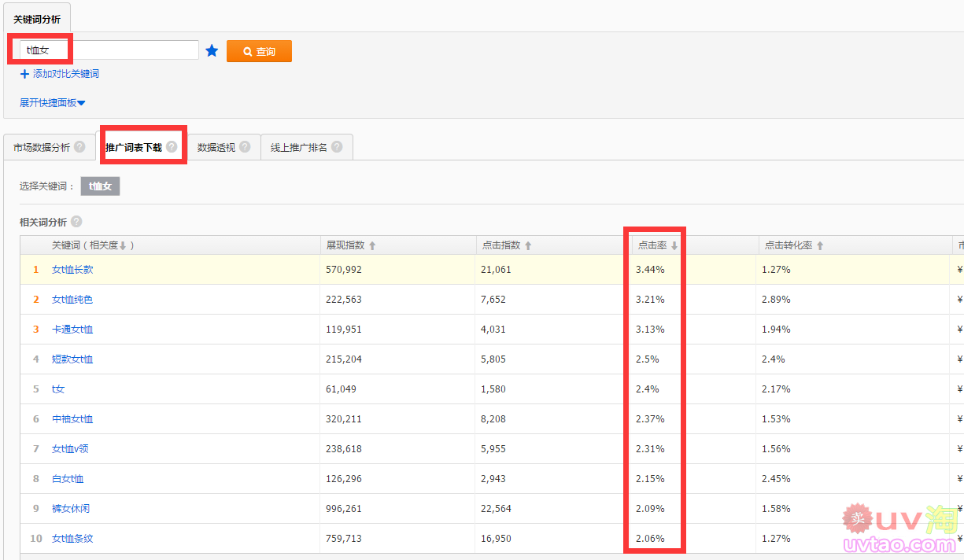Open the 数据透视 tab
The height and width of the screenshot is (560, 964).
pyautogui.click(x=216, y=147)
